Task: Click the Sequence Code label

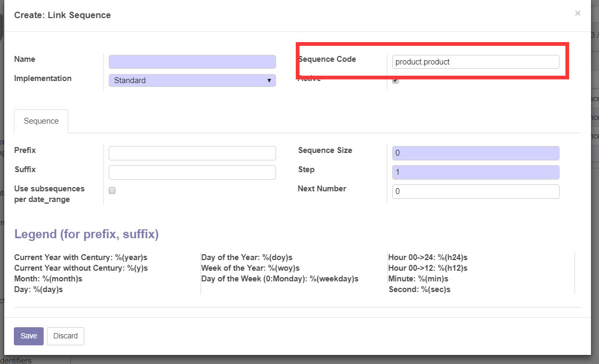Action: [327, 59]
